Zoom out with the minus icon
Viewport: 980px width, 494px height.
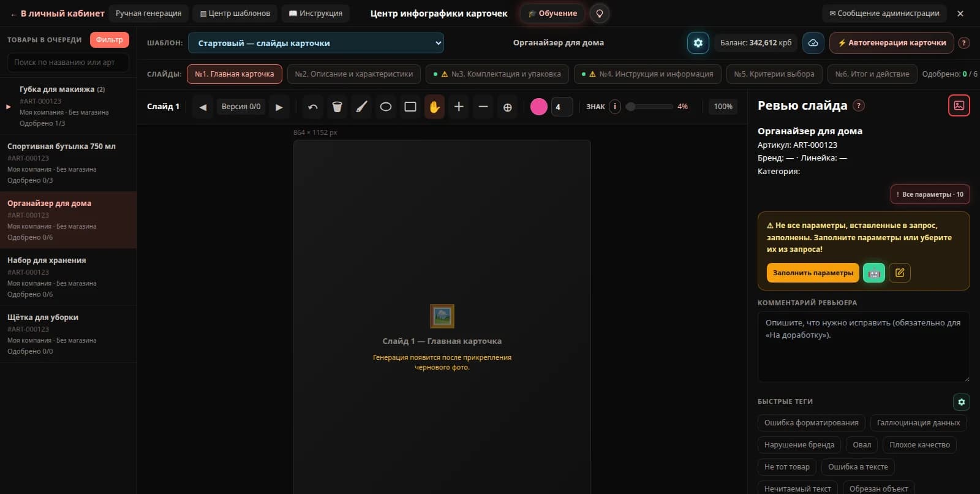pos(483,107)
